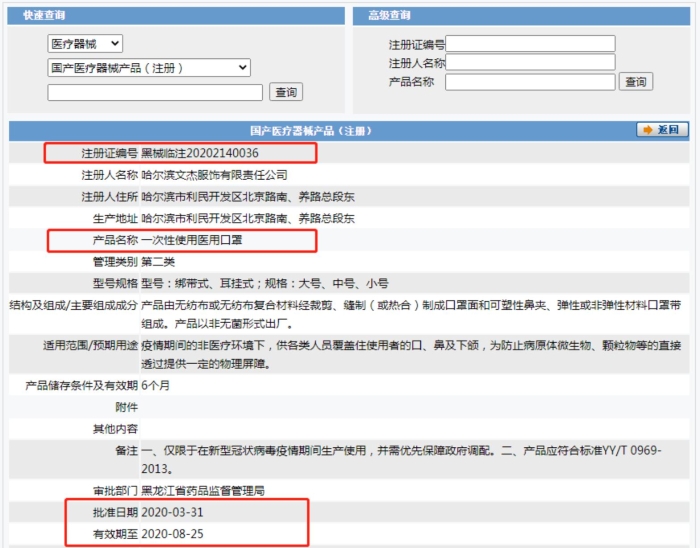Click approving department 黑龙江省药品监督管理局

[203, 491]
